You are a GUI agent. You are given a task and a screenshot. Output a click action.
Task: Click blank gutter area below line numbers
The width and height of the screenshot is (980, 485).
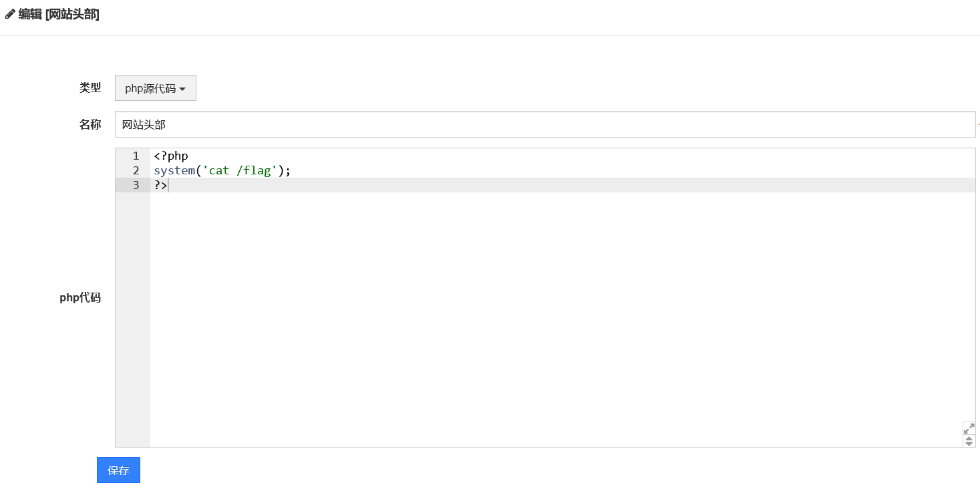[132, 321]
